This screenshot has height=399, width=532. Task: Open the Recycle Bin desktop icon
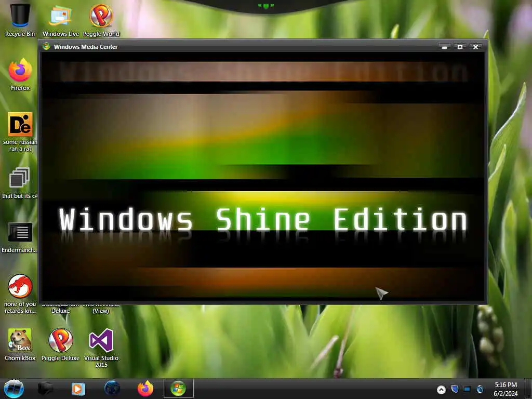click(x=20, y=19)
